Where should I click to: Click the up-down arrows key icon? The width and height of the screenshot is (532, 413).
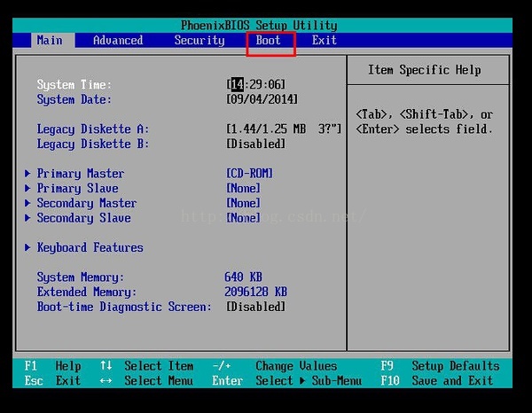pyautogui.click(x=106, y=365)
